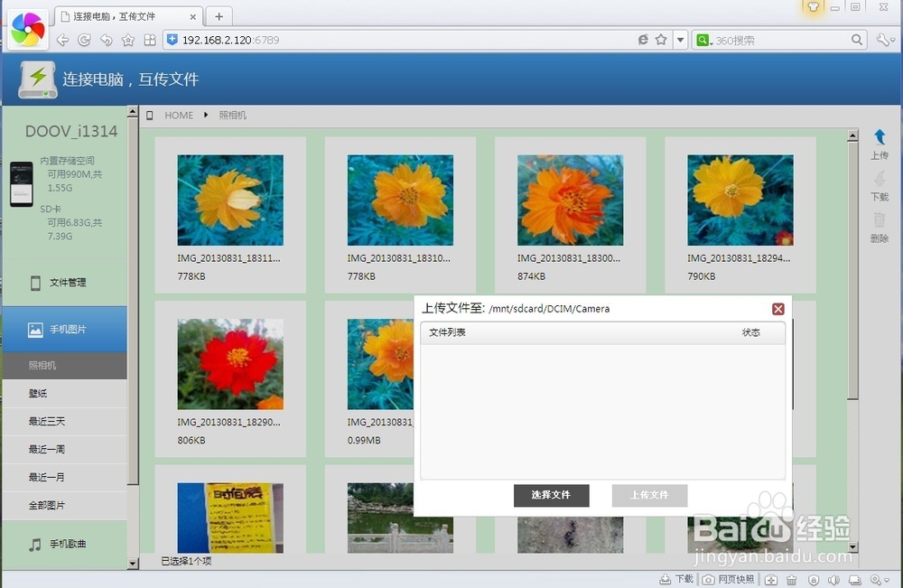Open address bar dropdown arrow
903x588 pixels.
tap(680, 40)
